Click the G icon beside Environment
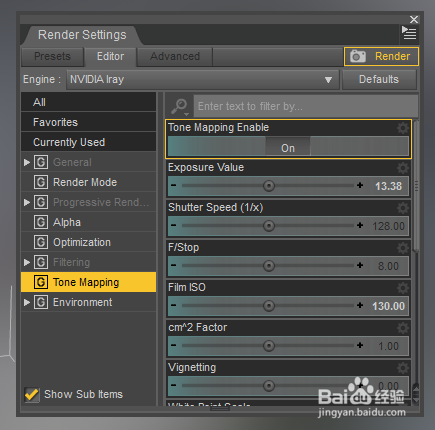This screenshot has width=435, height=430. click(x=41, y=302)
